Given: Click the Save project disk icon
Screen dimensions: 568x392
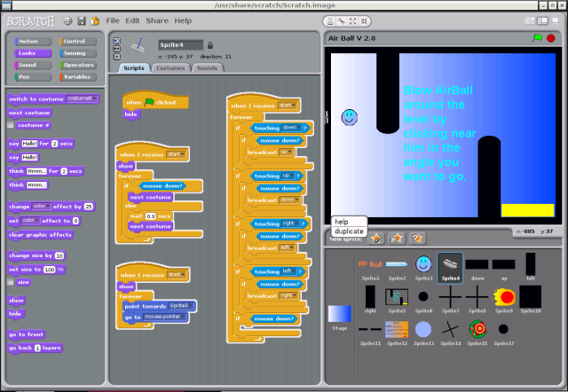Looking at the screenshot, I should [82, 20].
